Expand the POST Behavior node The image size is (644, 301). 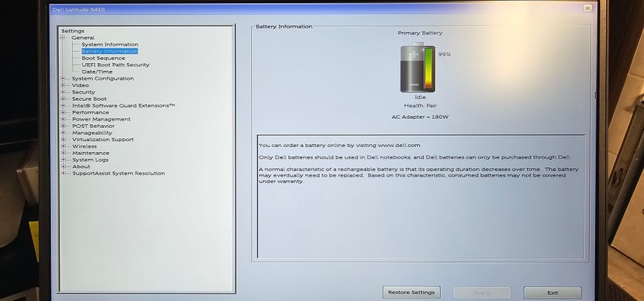[63, 126]
